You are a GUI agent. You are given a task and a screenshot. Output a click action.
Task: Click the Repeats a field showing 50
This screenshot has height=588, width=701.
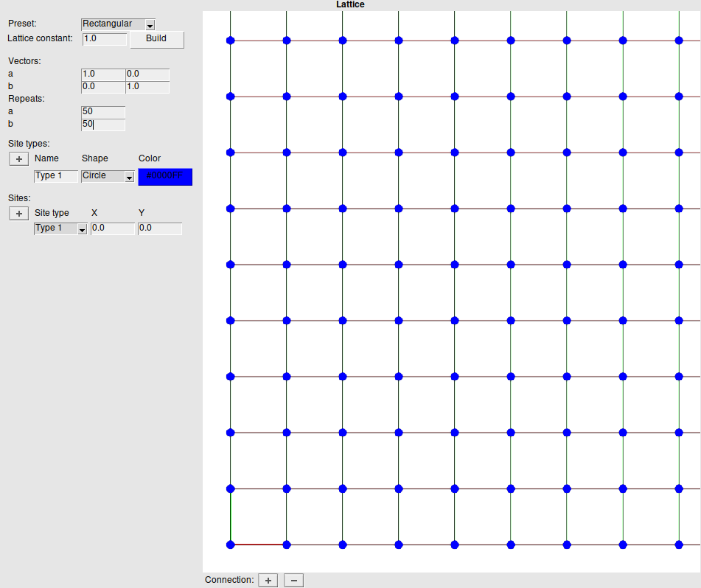(x=102, y=111)
